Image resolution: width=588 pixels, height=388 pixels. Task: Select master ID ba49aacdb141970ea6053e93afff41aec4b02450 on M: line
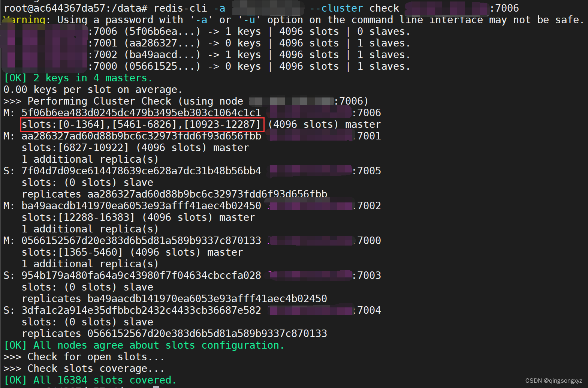coord(141,206)
